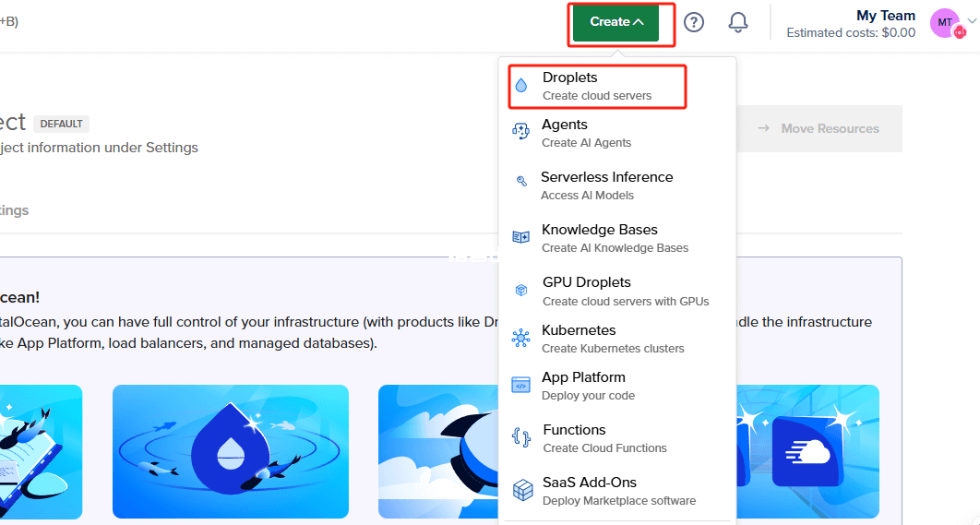The width and height of the screenshot is (980, 525).
Task: Select SaaS Add-Ons menu entry
Action: pyautogui.click(x=617, y=491)
